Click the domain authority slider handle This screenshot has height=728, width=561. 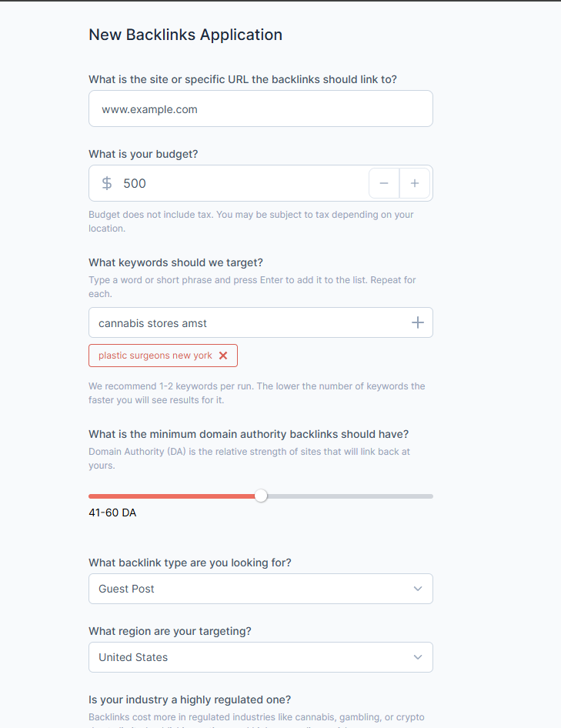(261, 496)
